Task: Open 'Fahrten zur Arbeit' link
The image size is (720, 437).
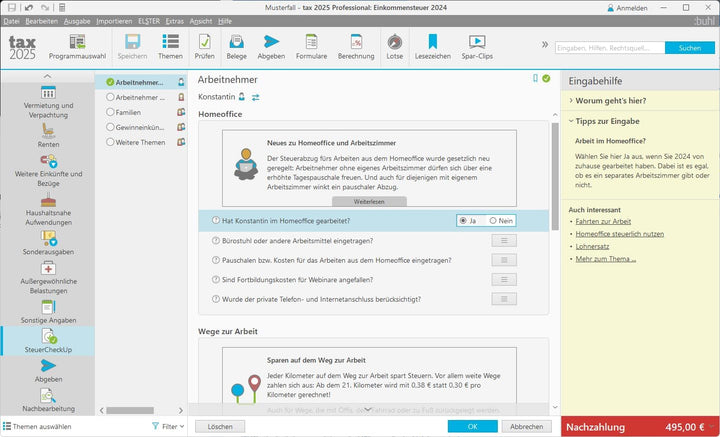Action: pyautogui.click(x=603, y=221)
